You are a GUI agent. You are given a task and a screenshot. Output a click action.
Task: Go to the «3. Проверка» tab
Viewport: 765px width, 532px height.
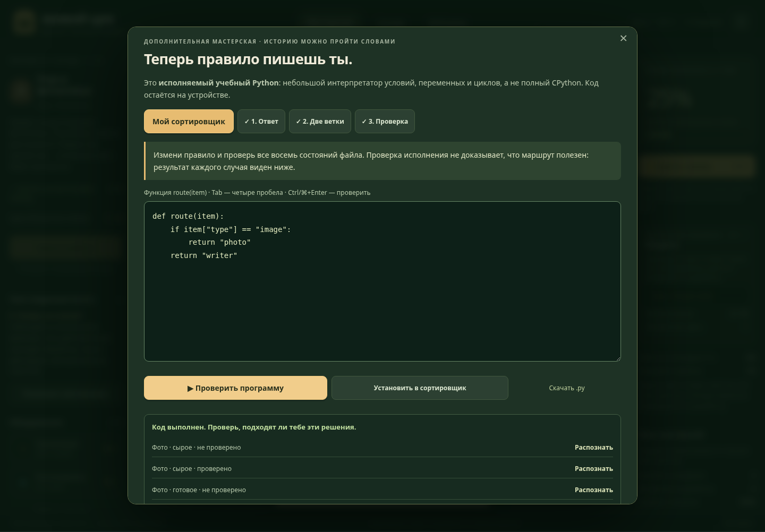(x=385, y=122)
